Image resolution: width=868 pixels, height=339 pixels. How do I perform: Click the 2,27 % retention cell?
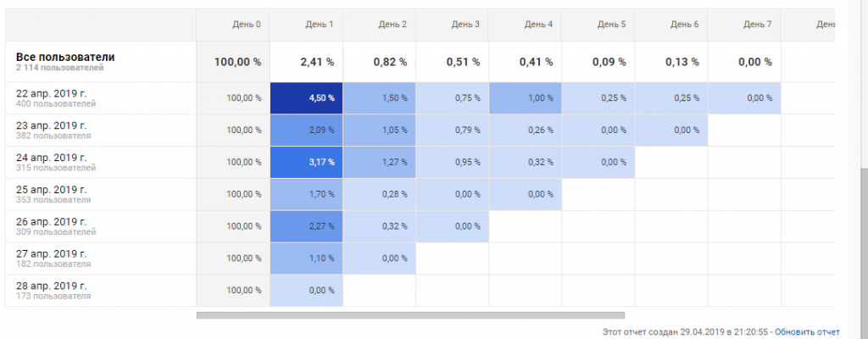[x=307, y=226]
